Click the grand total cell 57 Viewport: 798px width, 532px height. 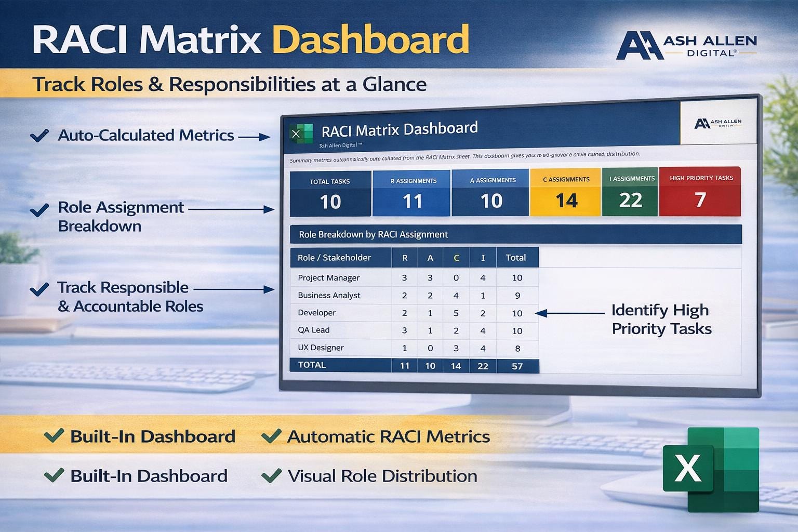tap(517, 366)
